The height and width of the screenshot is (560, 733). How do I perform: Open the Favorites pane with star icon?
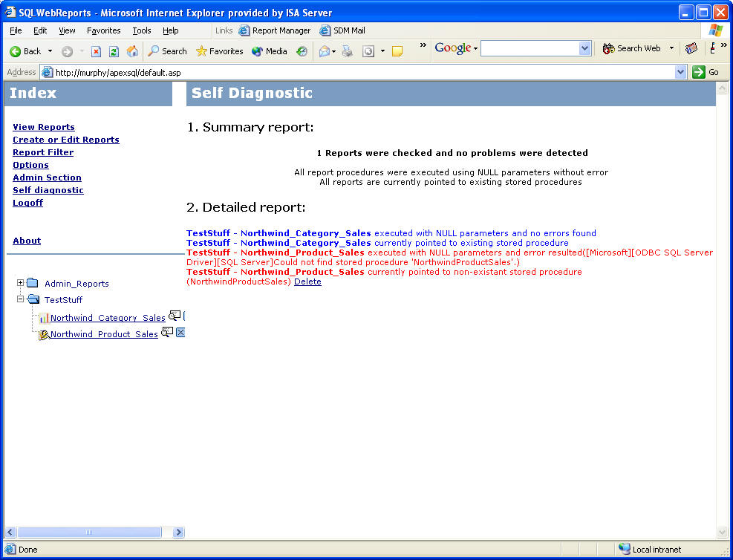pyautogui.click(x=219, y=51)
